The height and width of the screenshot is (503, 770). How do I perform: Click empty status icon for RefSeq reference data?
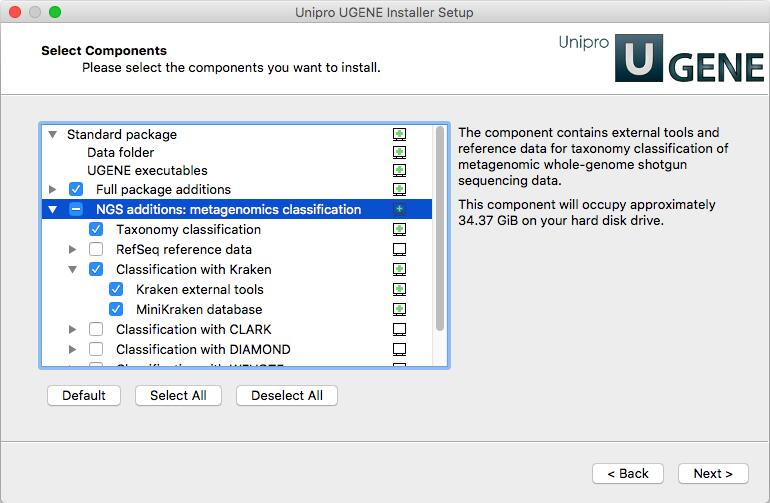[x=399, y=250]
